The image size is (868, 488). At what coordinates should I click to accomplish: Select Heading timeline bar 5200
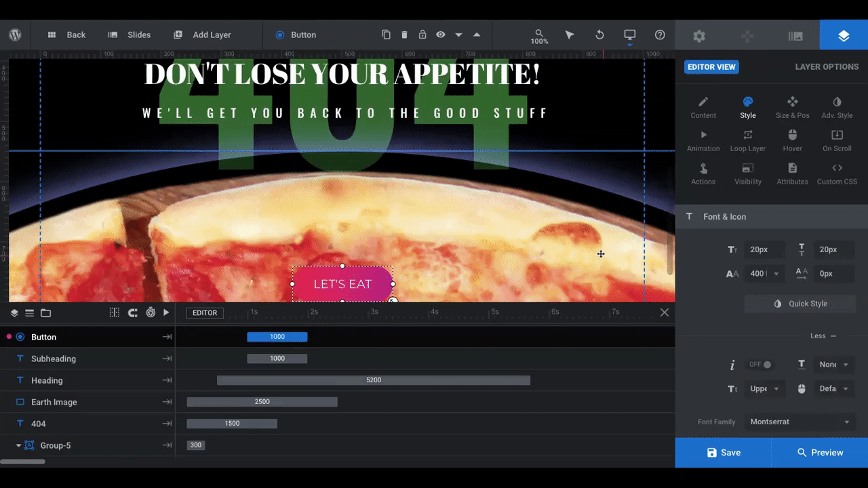[374, 380]
